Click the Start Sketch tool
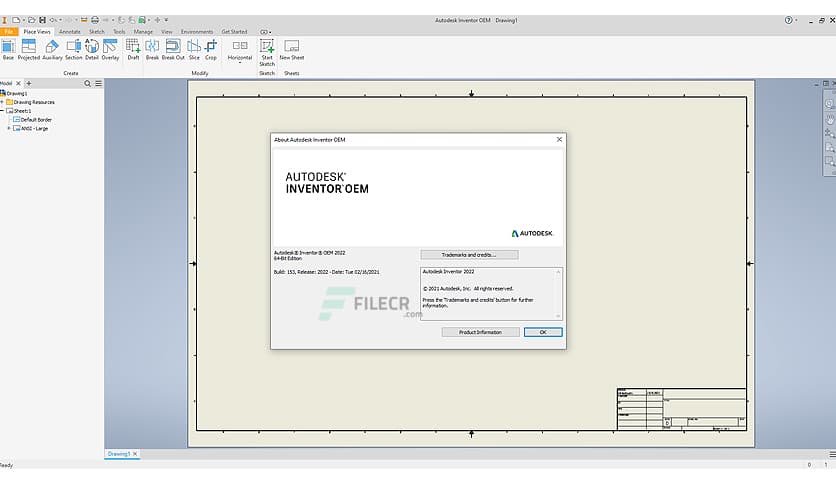This screenshot has width=836, height=484. click(267, 52)
